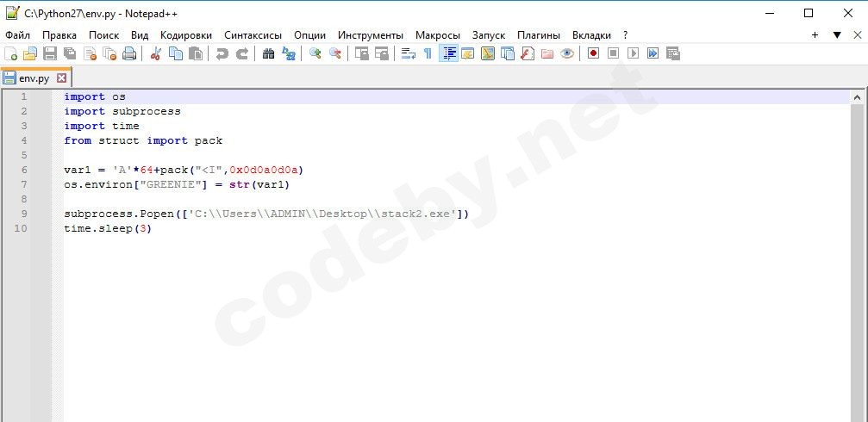Click the "GREENIE" string on line 7
The image size is (868, 422).
point(171,184)
